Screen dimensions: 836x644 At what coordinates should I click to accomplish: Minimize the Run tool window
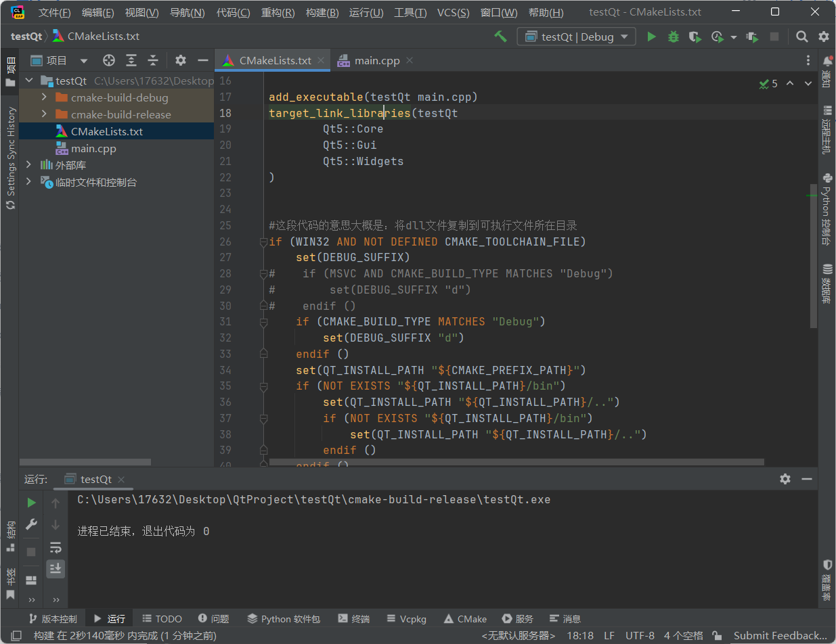pos(807,479)
